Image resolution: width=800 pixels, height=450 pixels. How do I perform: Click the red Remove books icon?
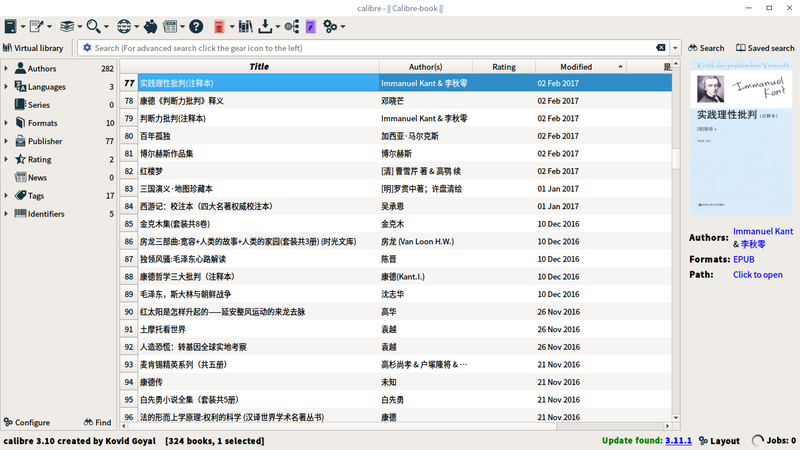tap(219, 25)
